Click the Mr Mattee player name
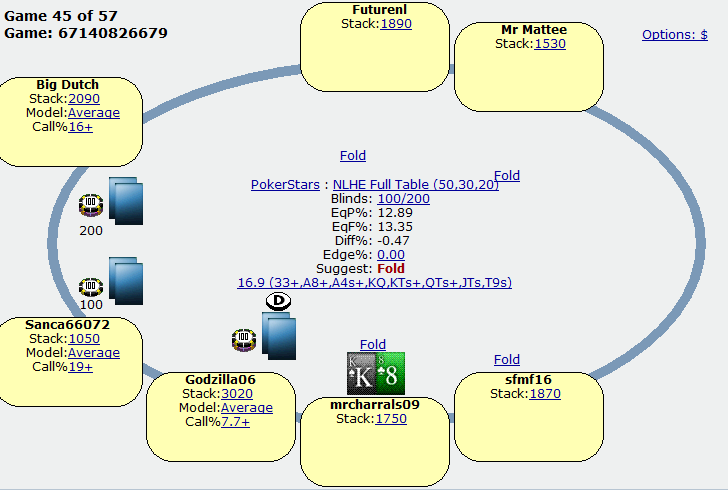The width and height of the screenshot is (728, 490). 534,30
